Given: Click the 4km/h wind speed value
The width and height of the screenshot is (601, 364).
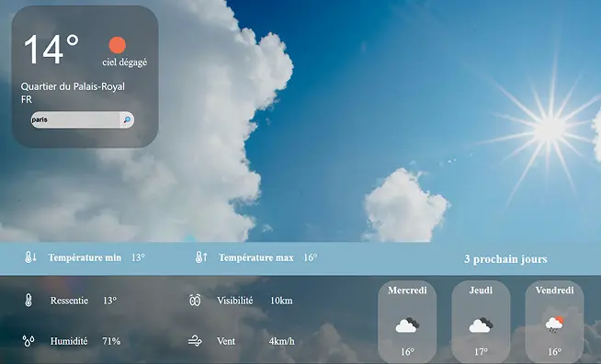Looking at the screenshot, I should [282, 341].
